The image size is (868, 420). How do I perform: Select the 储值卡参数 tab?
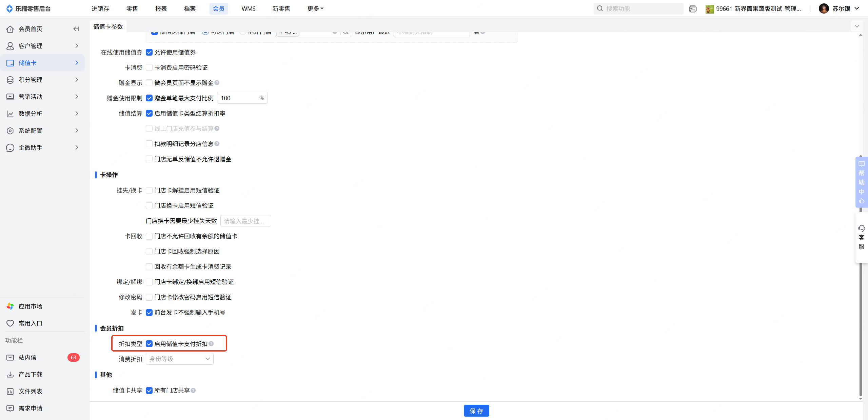click(108, 27)
